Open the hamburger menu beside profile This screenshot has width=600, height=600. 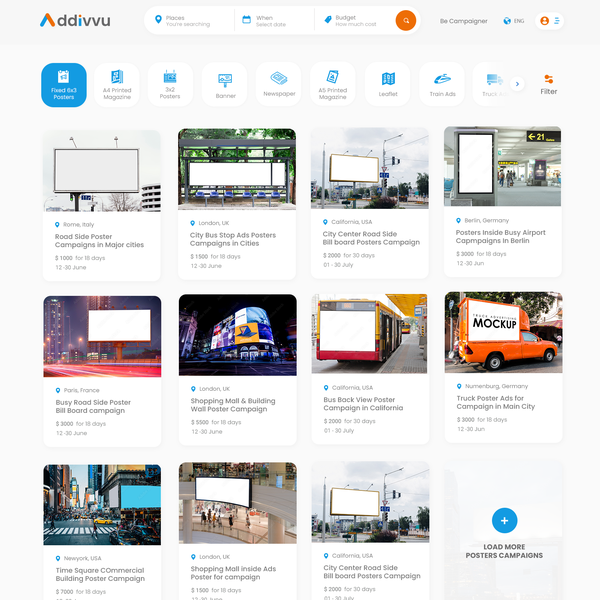[x=557, y=21]
